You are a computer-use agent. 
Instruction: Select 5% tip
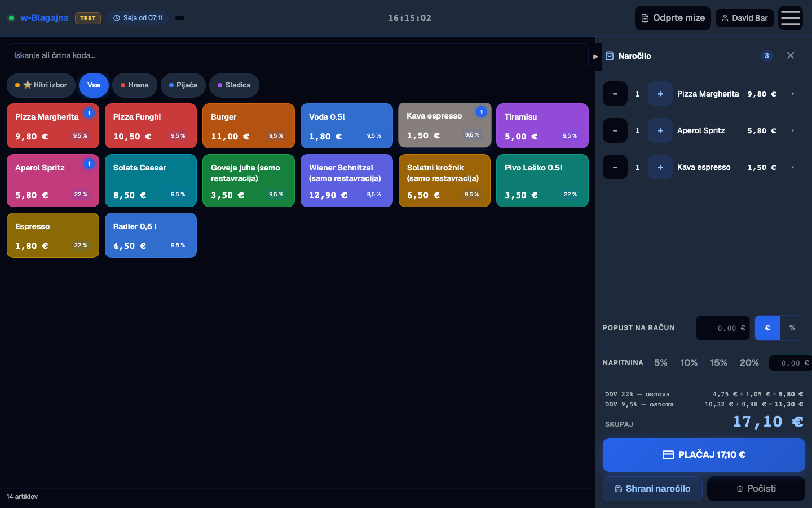tap(661, 363)
